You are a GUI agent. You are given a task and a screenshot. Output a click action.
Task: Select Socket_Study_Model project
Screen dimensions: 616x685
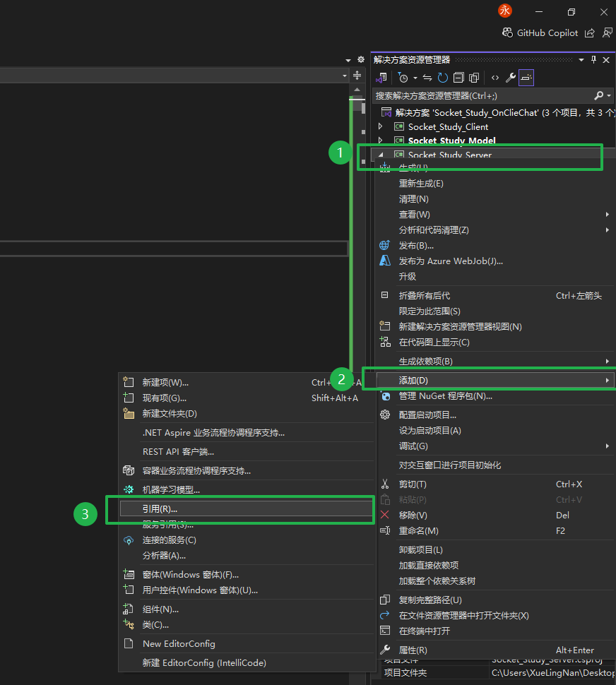click(451, 141)
